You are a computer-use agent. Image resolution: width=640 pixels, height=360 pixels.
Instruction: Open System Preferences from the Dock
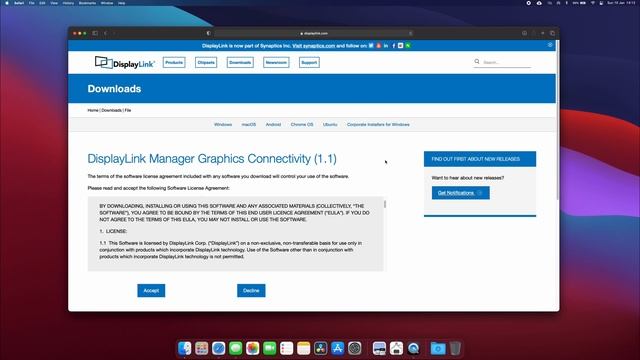pos(355,348)
